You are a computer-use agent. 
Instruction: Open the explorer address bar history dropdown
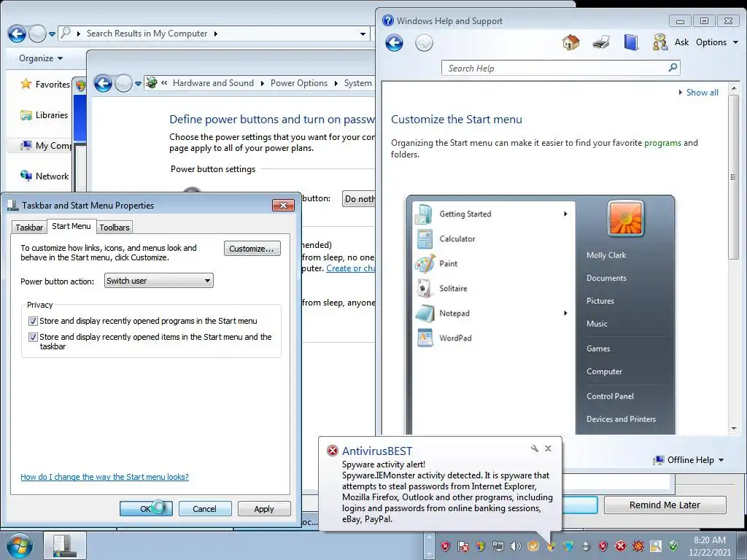coord(363,34)
